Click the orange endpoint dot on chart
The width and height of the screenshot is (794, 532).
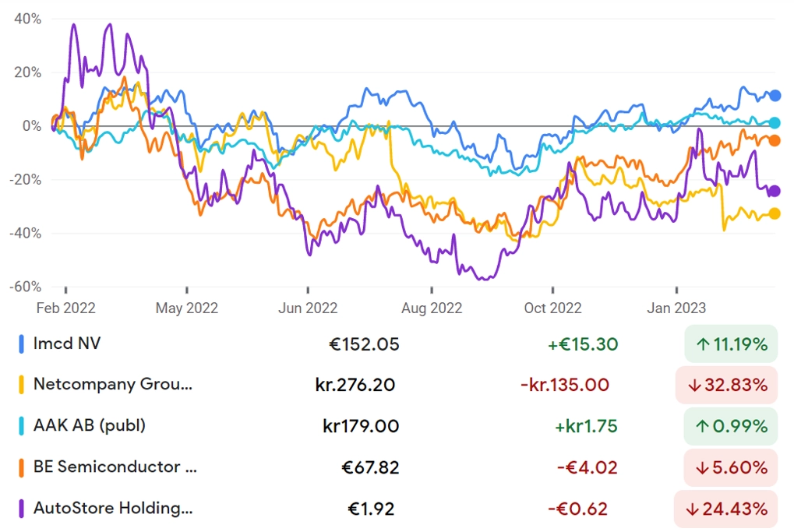click(x=775, y=141)
